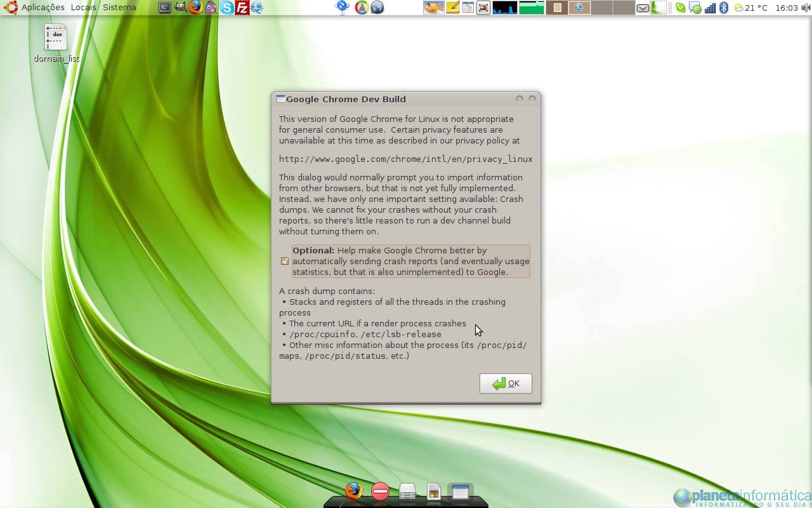Open the Sistema menu
The width and height of the screenshot is (812, 508).
coord(119,8)
